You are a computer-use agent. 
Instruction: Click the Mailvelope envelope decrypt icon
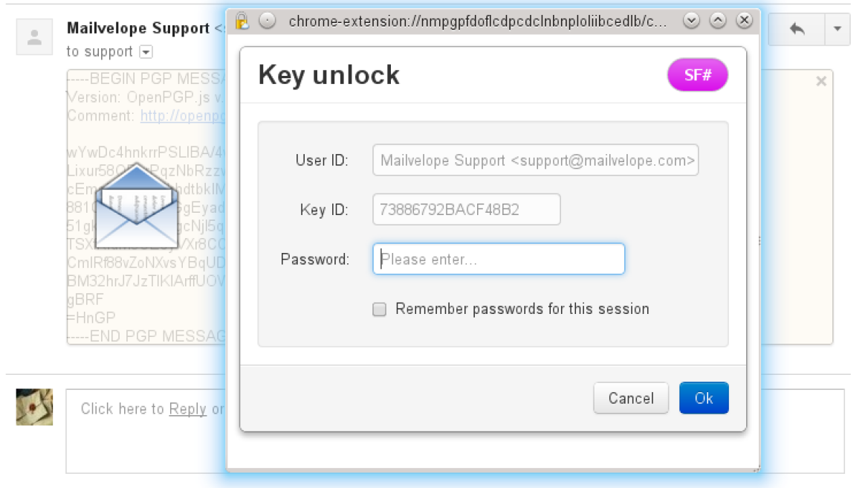tap(138, 205)
